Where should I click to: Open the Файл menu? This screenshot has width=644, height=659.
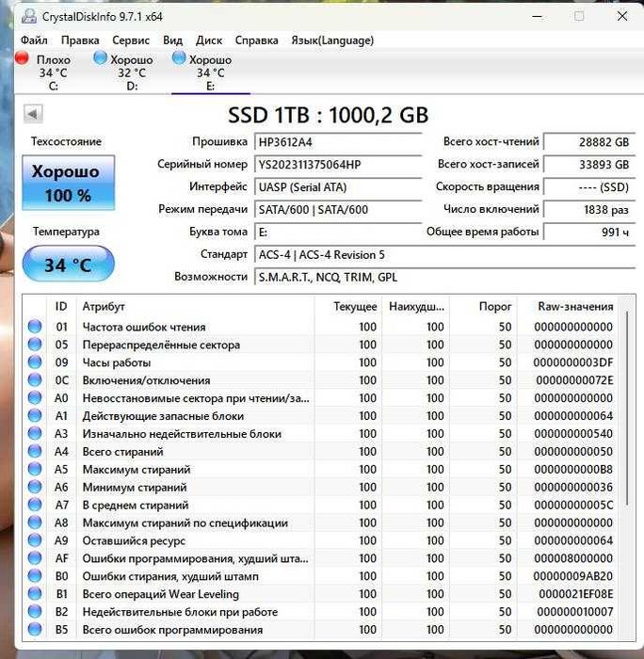34,40
